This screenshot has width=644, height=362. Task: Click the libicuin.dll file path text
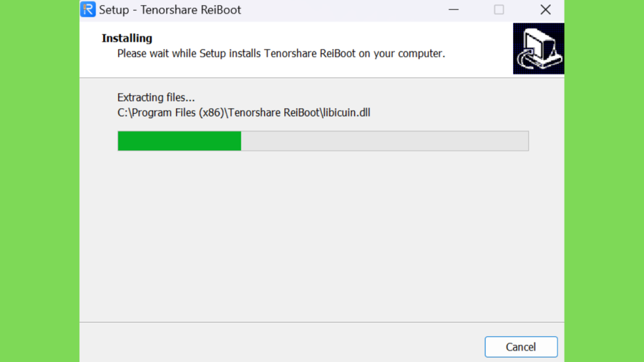pyautogui.click(x=243, y=112)
